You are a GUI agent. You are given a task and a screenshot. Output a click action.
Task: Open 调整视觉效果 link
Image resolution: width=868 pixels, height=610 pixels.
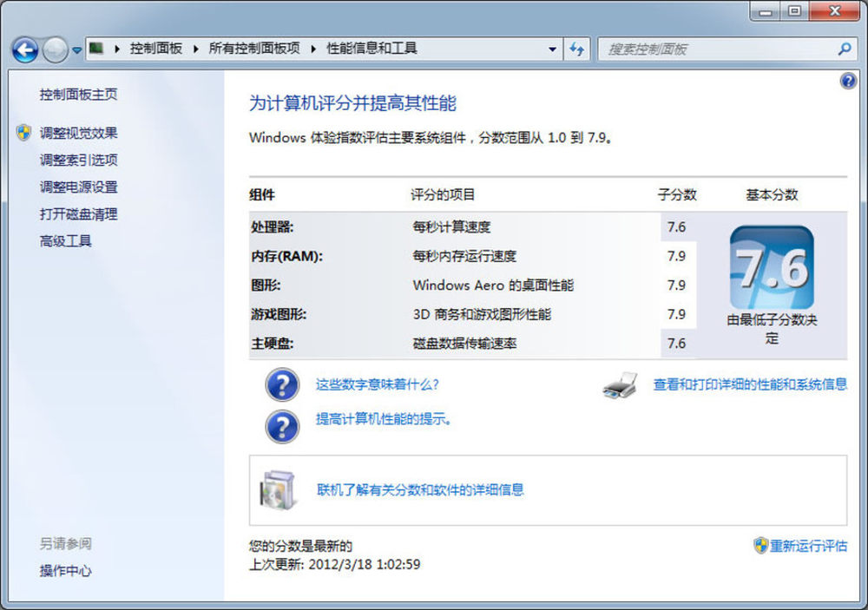pyautogui.click(x=78, y=133)
